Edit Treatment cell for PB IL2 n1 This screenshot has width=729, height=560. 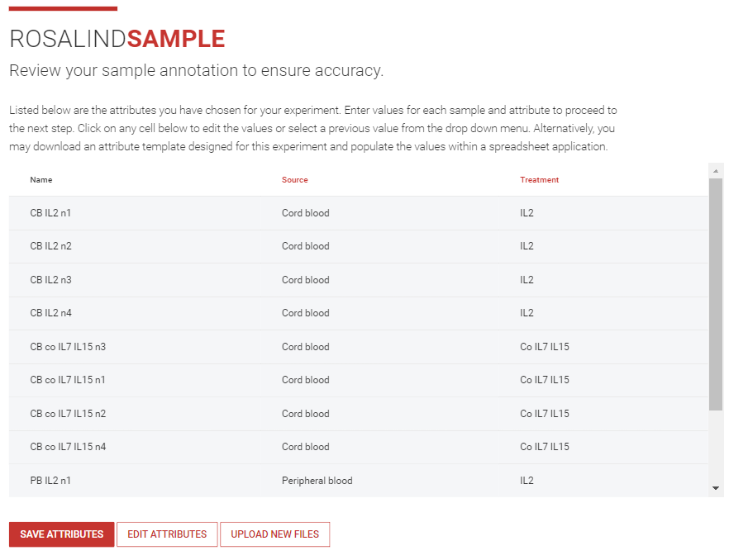(603, 481)
